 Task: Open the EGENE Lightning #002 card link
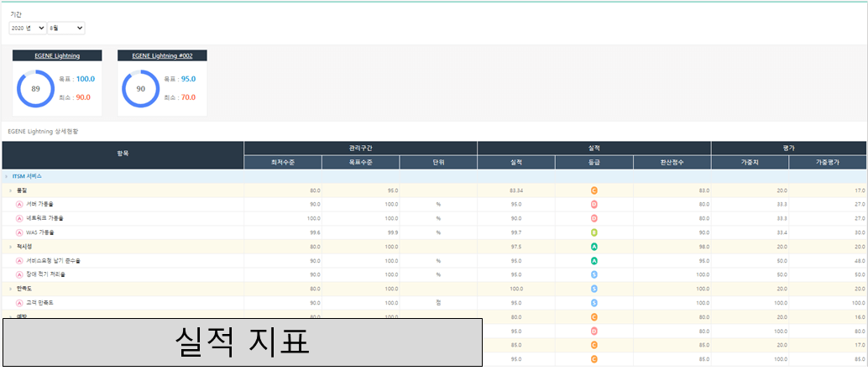(x=162, y=55)
